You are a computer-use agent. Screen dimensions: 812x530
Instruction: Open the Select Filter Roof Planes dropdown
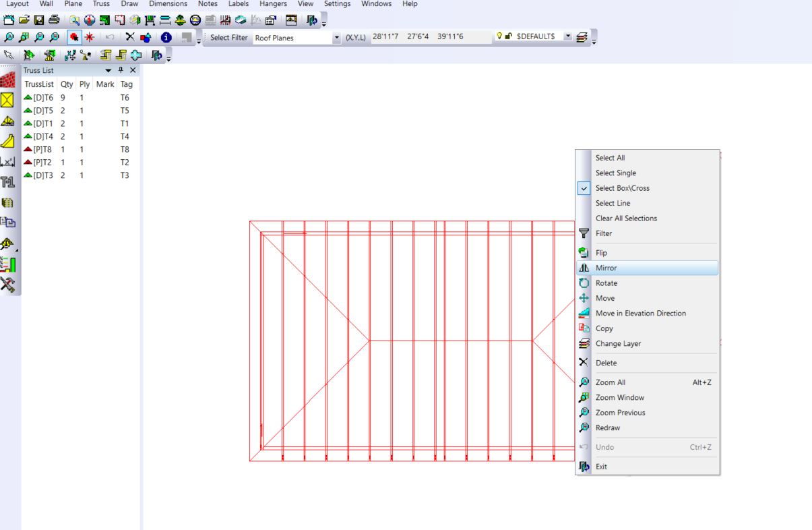[337, 38]
